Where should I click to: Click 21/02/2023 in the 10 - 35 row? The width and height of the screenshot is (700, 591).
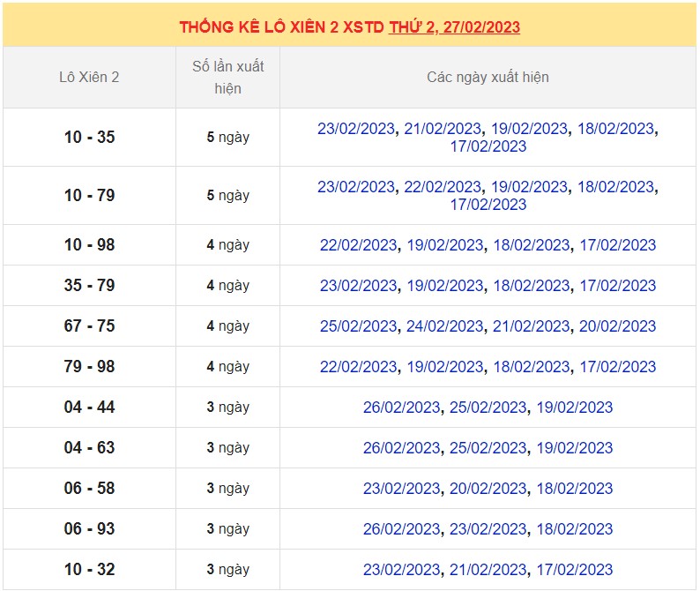443,129
